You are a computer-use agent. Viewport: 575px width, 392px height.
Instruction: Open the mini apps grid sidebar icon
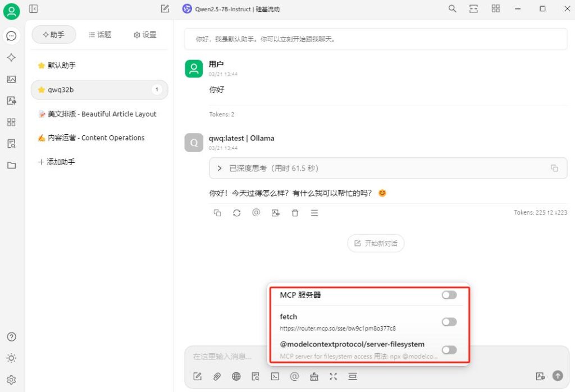click(x=11, y=122)
